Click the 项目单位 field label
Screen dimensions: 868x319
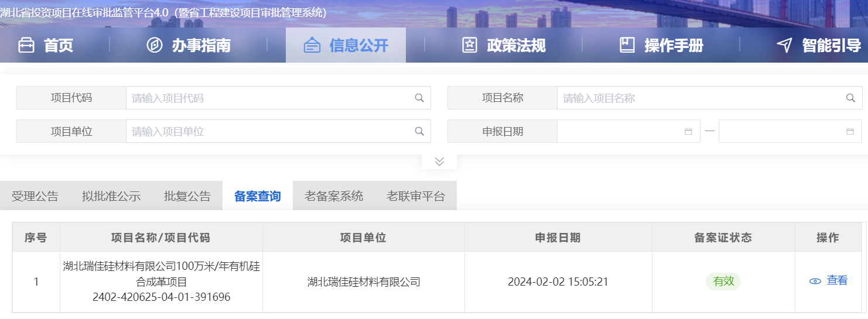point(71,131)
